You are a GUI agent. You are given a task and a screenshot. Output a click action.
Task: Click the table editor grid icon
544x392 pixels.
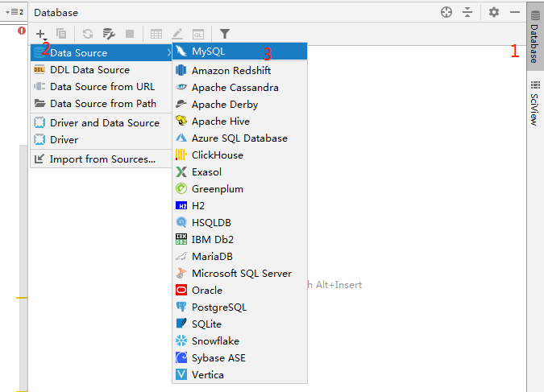coord(156,34)
